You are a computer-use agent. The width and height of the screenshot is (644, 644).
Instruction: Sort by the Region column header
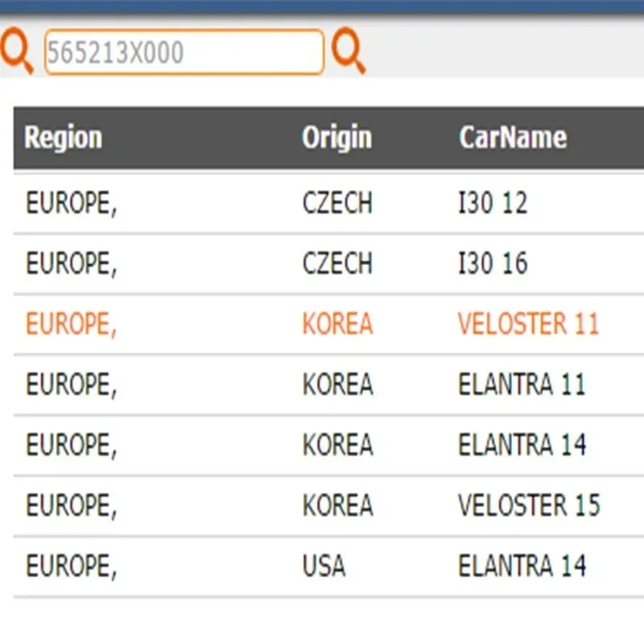coord(64,137)
